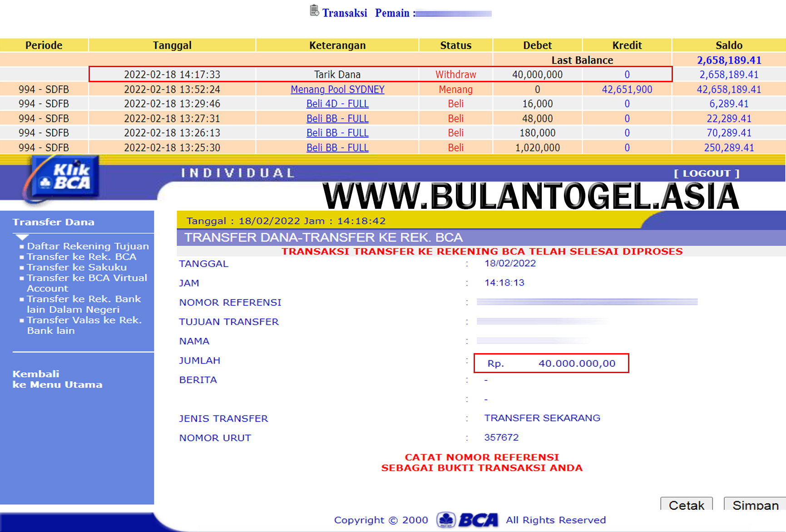Click the yellow Tanggal and Jam date bar
Viewport: 786px width, 532px height.
coord(409,221)
